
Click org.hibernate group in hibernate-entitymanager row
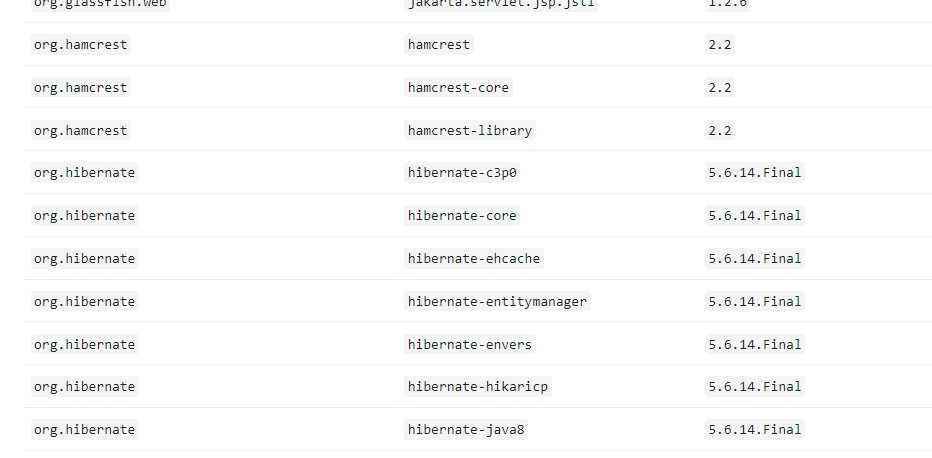coord(84,301)
